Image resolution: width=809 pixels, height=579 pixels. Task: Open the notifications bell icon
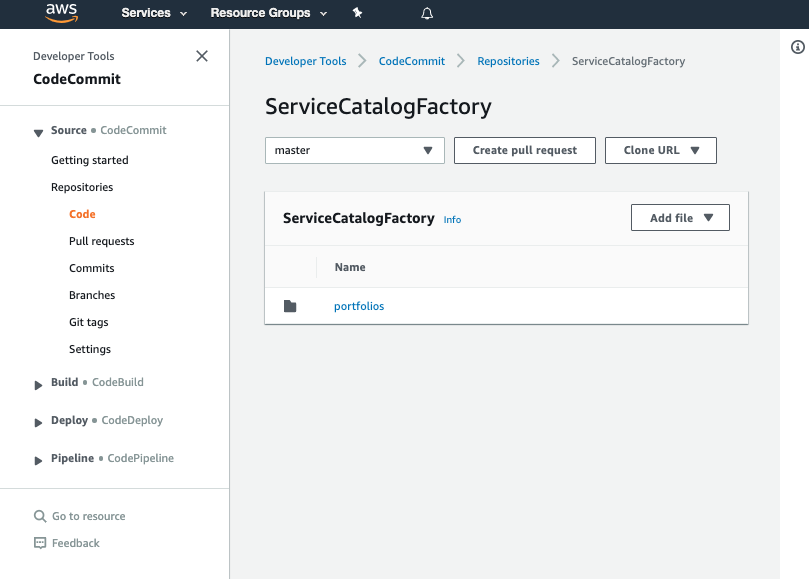427,13
